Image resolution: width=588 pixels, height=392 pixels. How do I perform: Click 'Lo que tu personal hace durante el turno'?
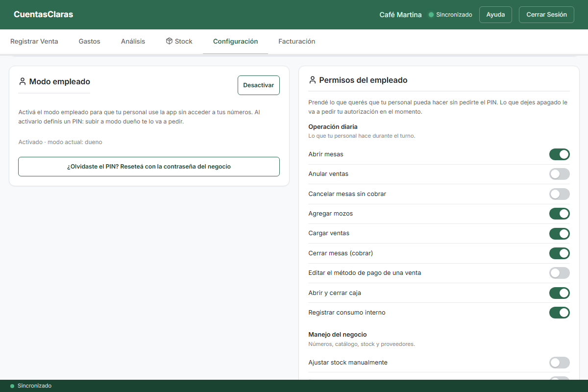tap(362, 136)
